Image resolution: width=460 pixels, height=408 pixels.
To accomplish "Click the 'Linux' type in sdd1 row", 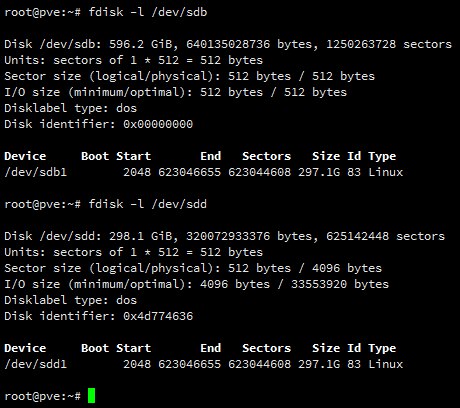I will 386,364.
